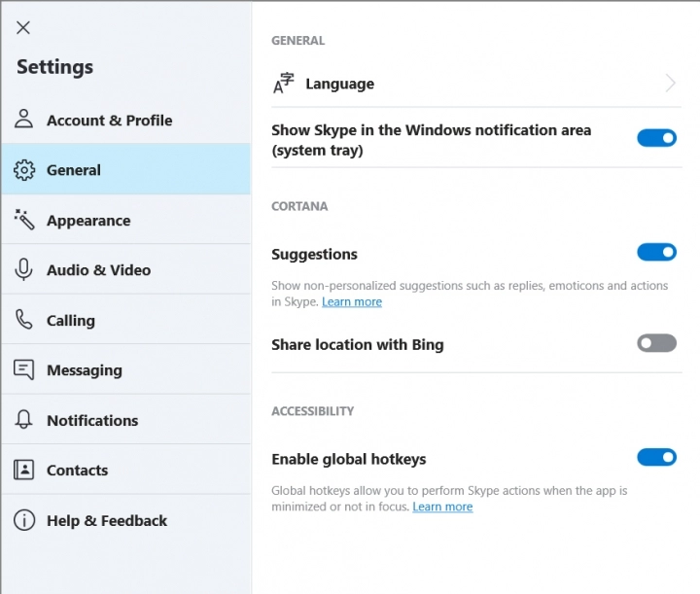
Task: Open Audio & Video settings
Action: [x=126, y=269]
